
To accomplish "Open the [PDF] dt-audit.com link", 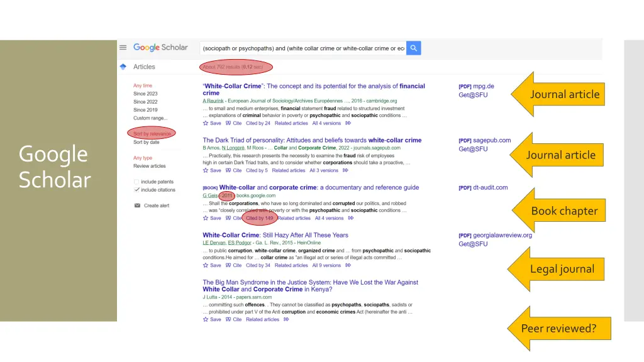I will coord(483,187).
